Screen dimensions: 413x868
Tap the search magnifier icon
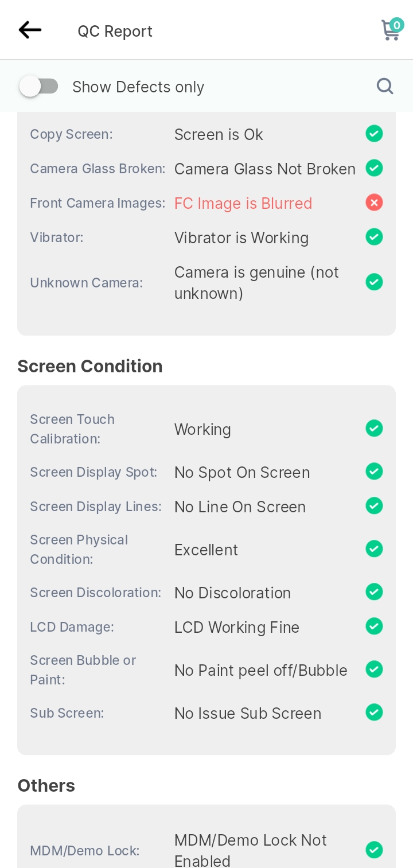(x=385, y=86)
